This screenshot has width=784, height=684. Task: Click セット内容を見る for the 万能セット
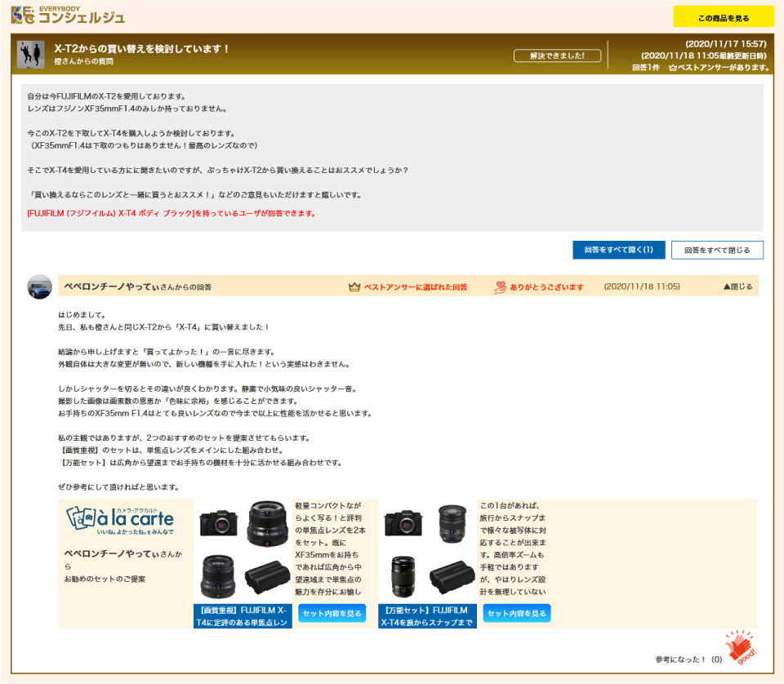click(x=516, y=613)
